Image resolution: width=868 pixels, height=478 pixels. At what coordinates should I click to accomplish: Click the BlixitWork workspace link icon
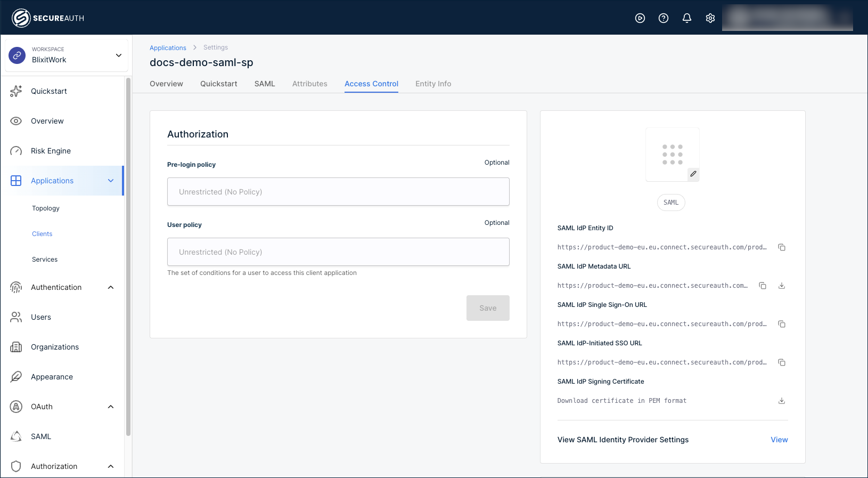17,55
